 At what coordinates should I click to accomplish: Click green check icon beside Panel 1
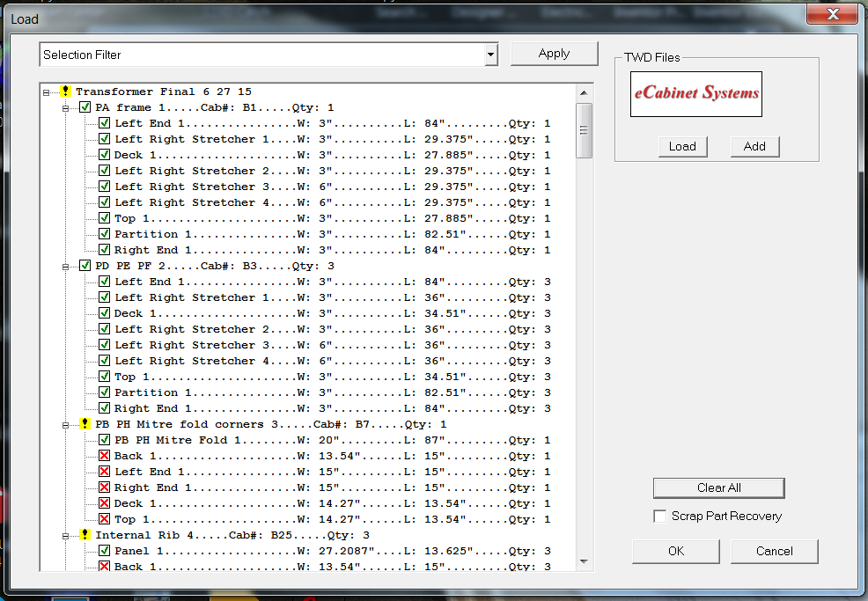pyautogui.click(x=104, y=551)
